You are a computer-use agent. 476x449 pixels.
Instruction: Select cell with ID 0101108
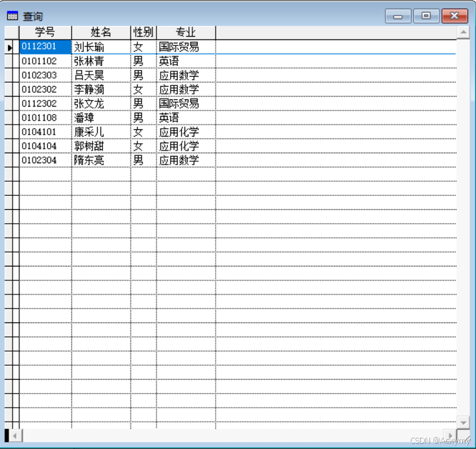(x=45, y=117)
